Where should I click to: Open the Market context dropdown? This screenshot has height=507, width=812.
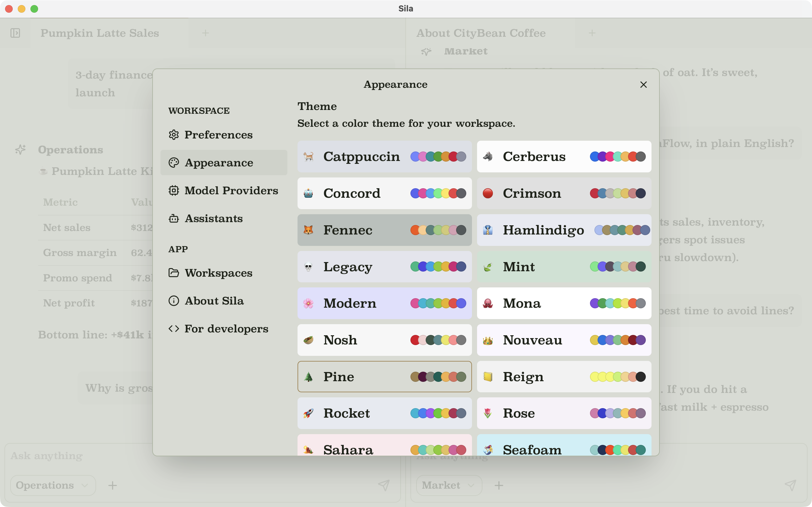coord(448,485)
